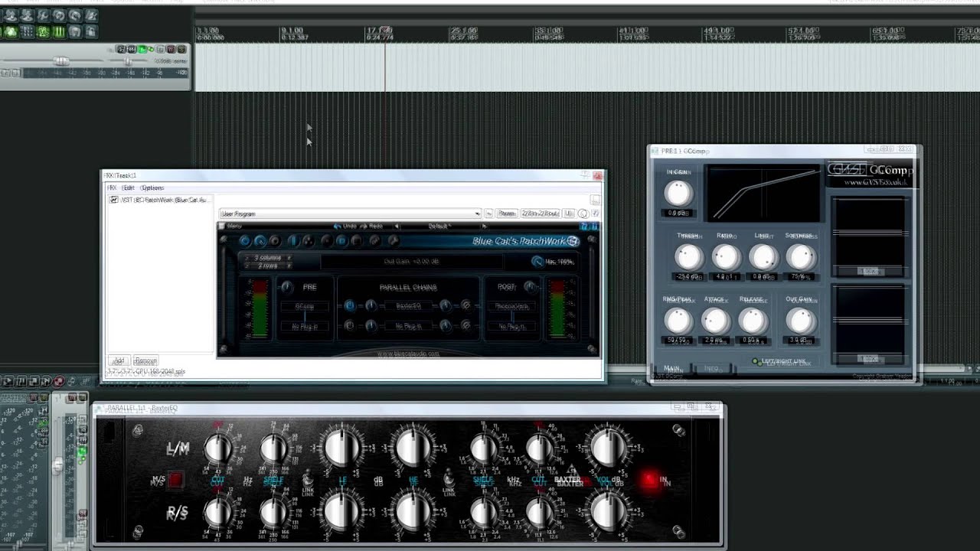Viewport: 980px width, 551px height.
Task: Open the User Program preset dropdown
Action: click(x=351, y=214)
